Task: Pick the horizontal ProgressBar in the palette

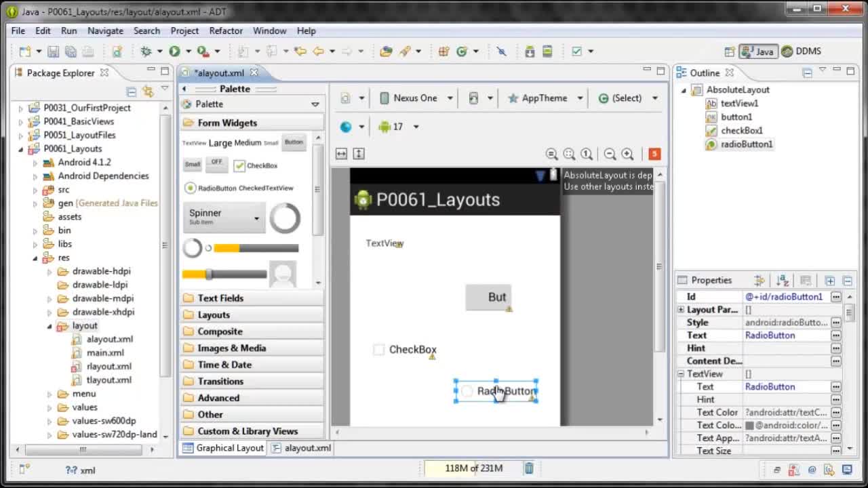Action: tap(256, 248)
